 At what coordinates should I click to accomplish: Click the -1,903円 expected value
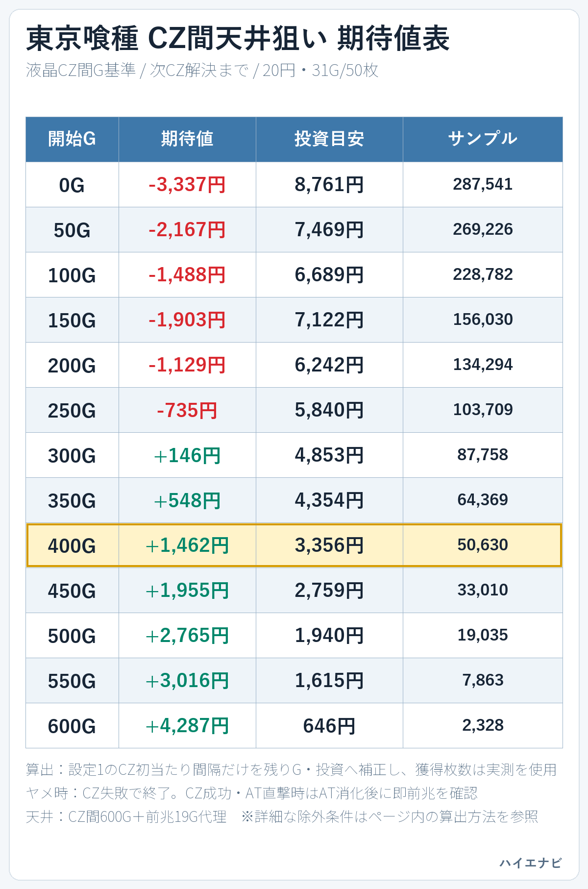[x=187, y=320]
